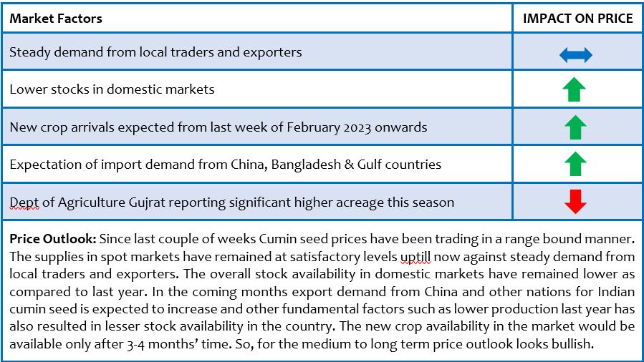Click 'Lower stocks in domestic markets' text

112,89
